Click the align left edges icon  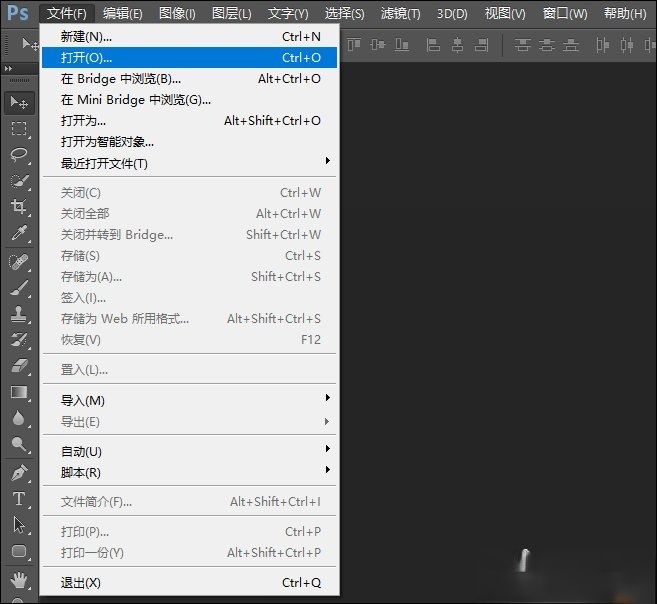[x=433, y=44]
